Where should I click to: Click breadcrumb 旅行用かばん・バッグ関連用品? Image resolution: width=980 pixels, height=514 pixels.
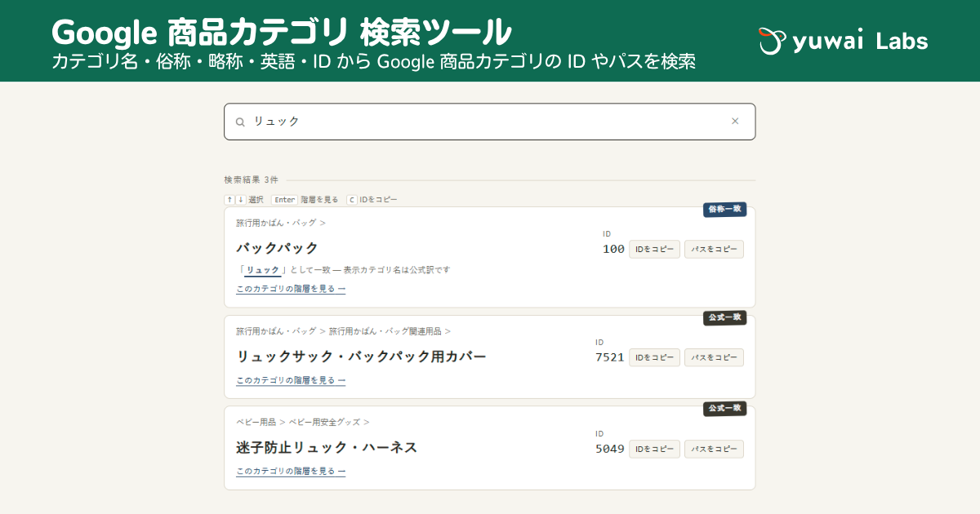pos(385,331)
